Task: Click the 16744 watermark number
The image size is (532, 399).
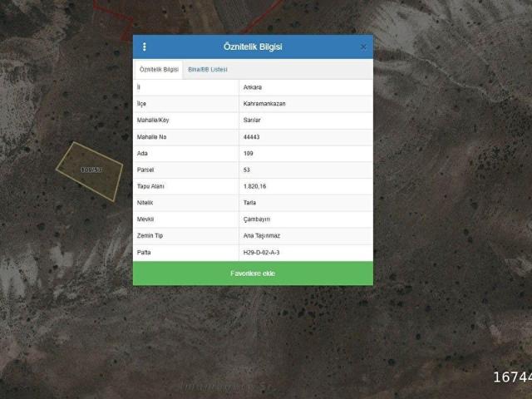Action: (512, 377)
